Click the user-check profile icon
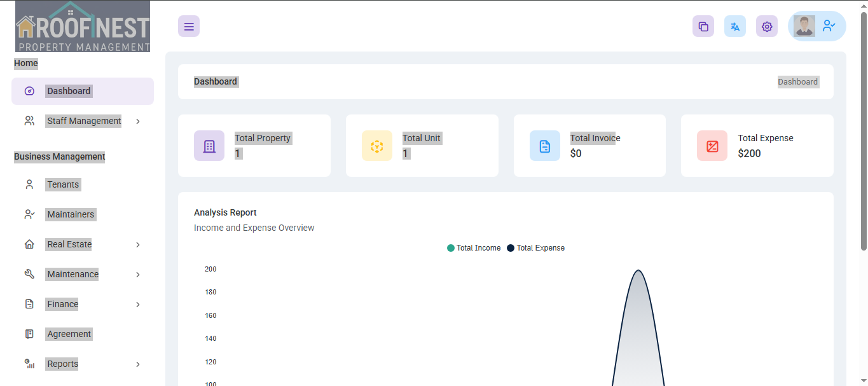Image resolution: width=868 pixels, height=386 pixels. coord(829,26)
